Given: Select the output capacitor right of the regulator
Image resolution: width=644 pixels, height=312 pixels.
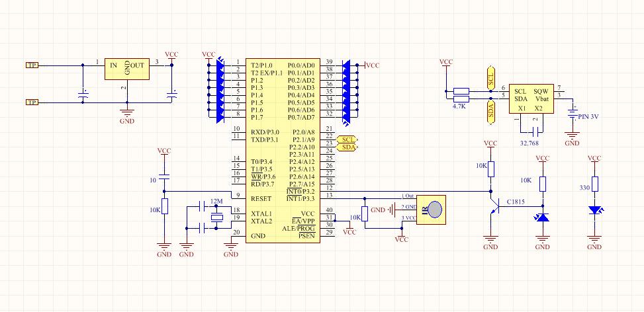Looking at the screenshot, I should pyautogui.click(x=171, y=95).
